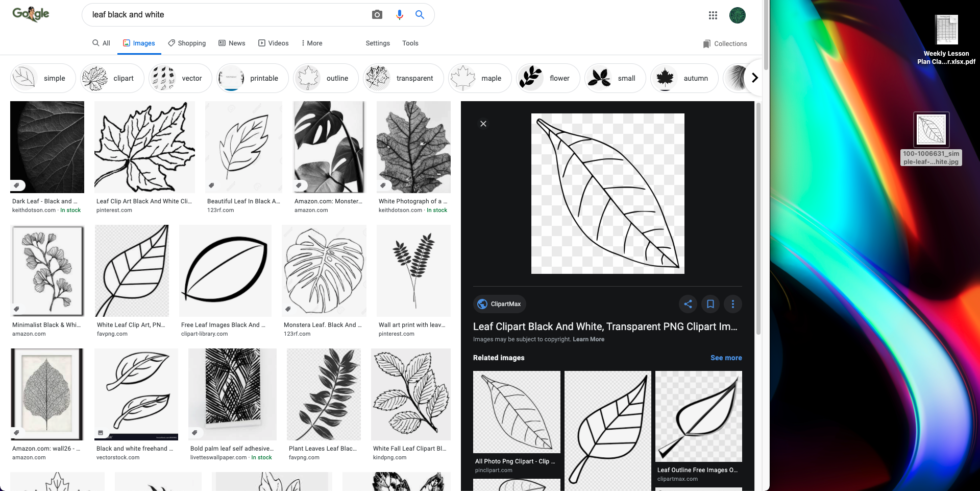Choose the flower filter chip

pos(548,78)
